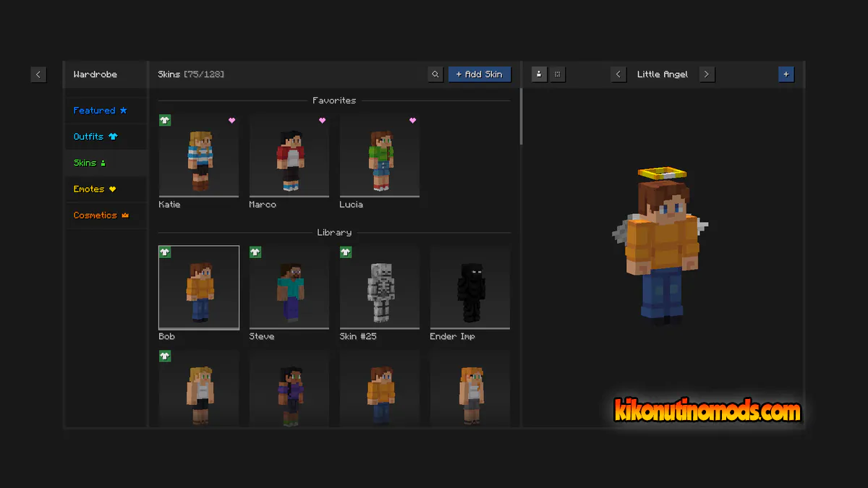Click the blue plus to add outfit
Screen dimensions: 868x488
(786, 74)
